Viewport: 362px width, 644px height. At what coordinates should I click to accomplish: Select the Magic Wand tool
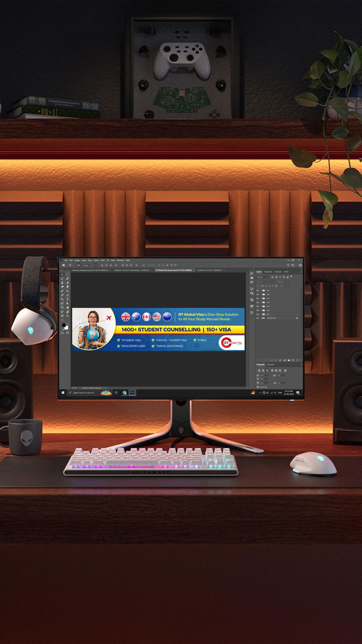click(62, 291)
